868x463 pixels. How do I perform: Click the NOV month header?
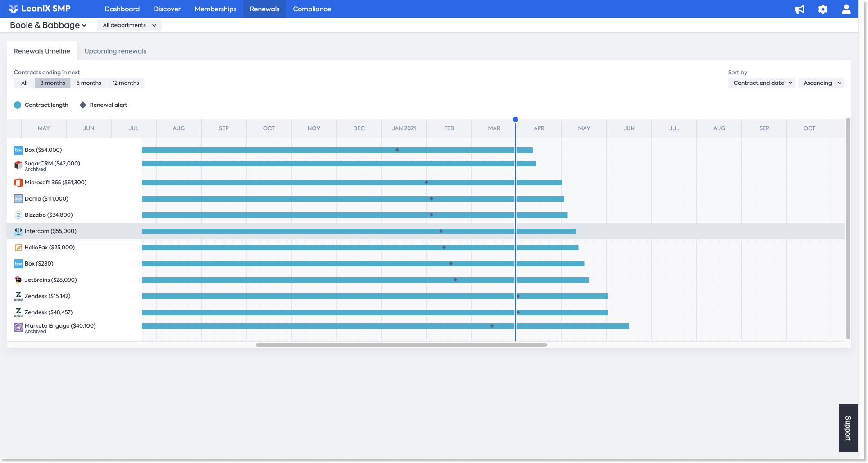(314, 128)
